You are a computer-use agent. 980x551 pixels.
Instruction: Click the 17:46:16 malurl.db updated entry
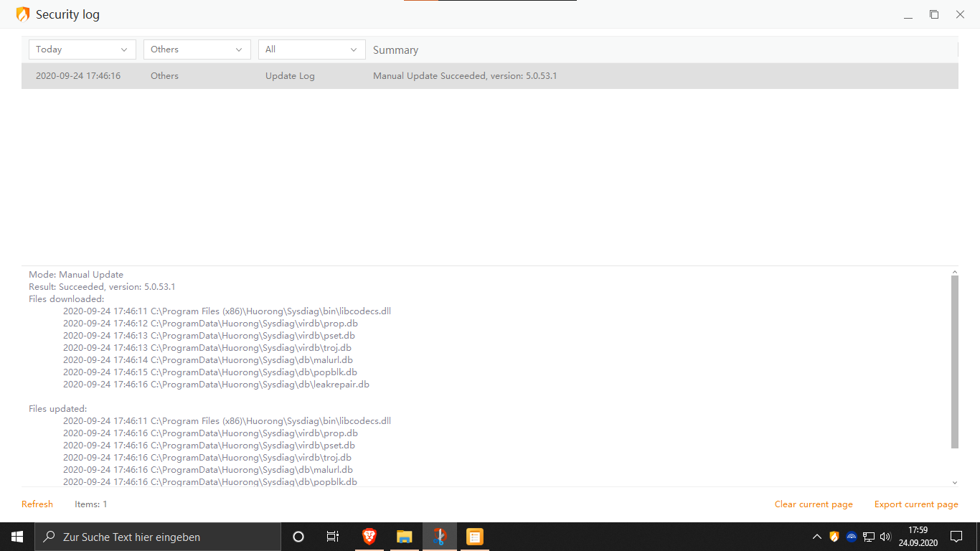point(208,470)
